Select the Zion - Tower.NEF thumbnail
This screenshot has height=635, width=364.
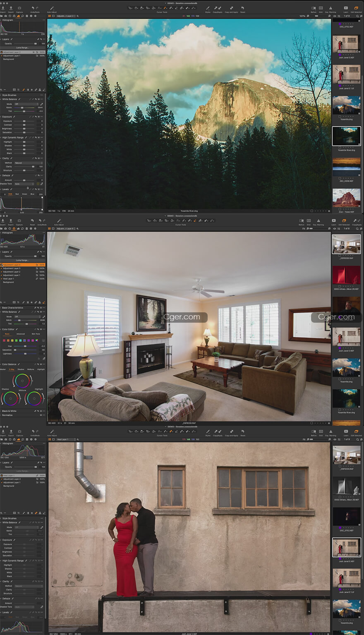[347, 198]
